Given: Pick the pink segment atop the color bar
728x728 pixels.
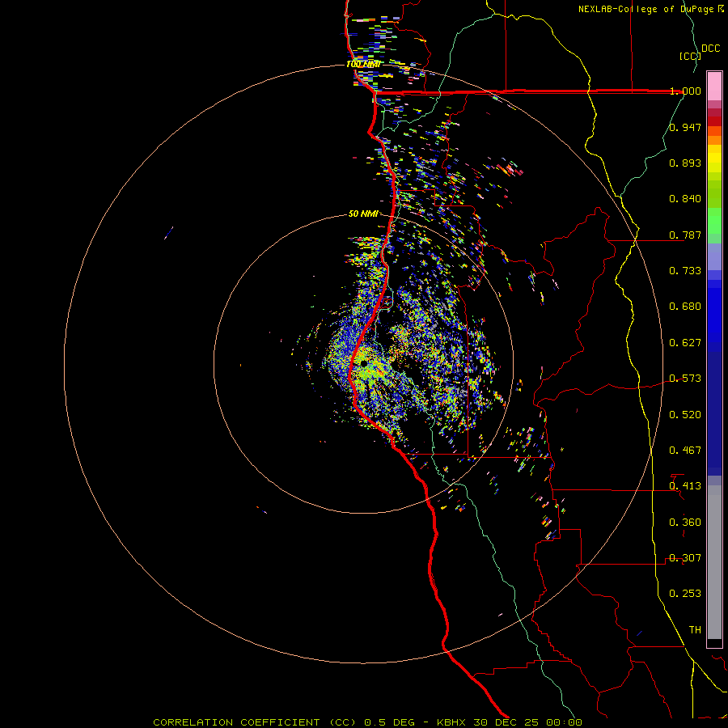Looking at the screenshot, I should 714,86.
